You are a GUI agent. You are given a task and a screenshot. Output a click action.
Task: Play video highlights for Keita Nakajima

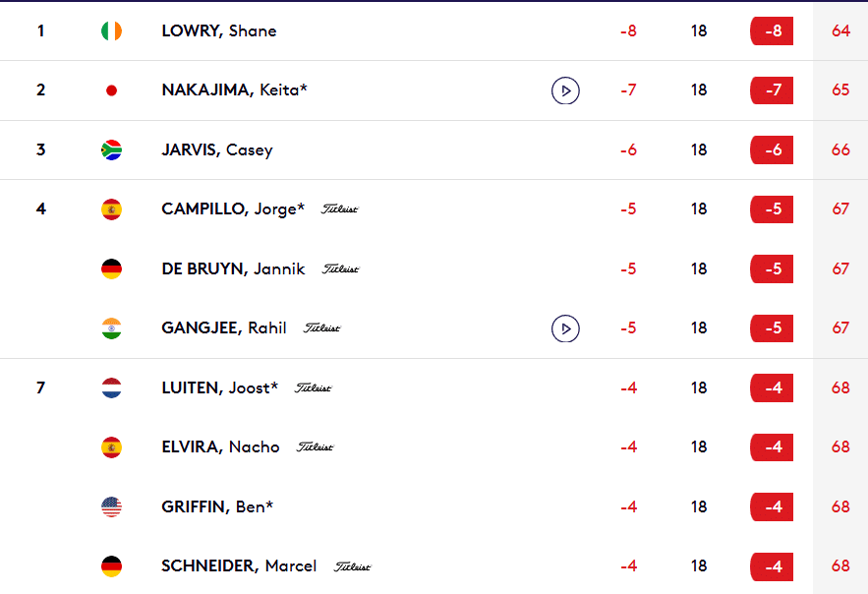click(x=565, y=90)
